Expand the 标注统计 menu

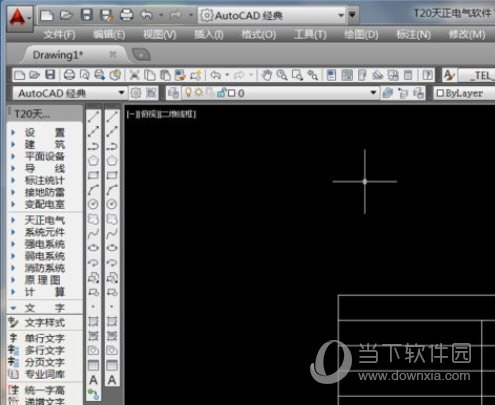coord(45,180)
